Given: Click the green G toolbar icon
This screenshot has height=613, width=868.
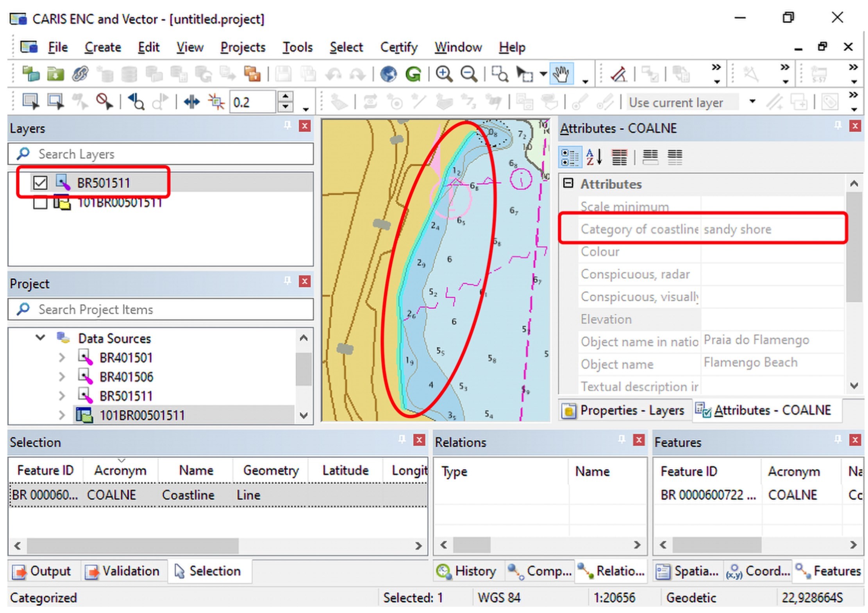Looking at the screenshot, I should [x=414, y=73].
